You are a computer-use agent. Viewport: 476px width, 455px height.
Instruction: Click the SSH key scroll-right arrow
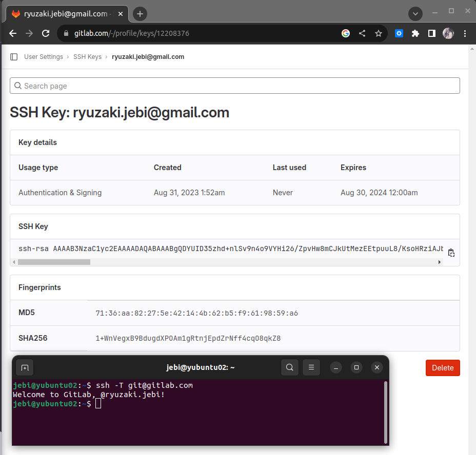tap(439, 262)
